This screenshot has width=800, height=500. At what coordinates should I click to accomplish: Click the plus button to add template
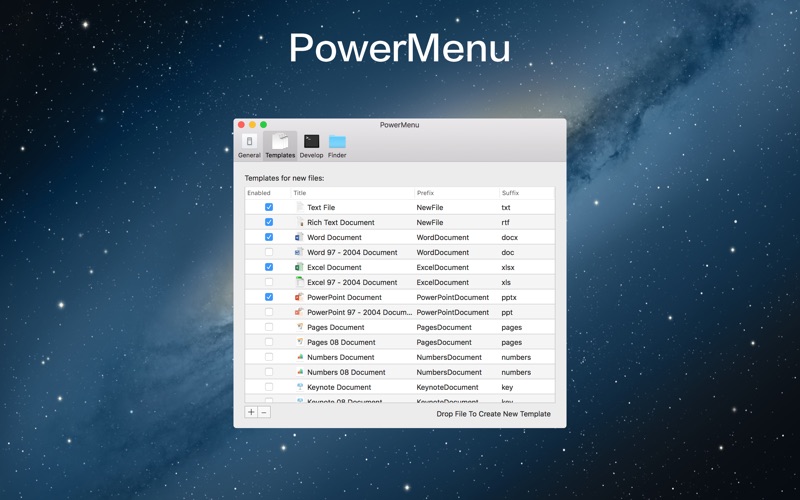coord(251,412)
